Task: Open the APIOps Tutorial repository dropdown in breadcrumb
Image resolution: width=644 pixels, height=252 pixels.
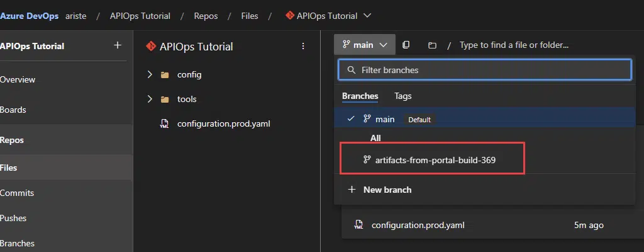Action: pos(367,16)
